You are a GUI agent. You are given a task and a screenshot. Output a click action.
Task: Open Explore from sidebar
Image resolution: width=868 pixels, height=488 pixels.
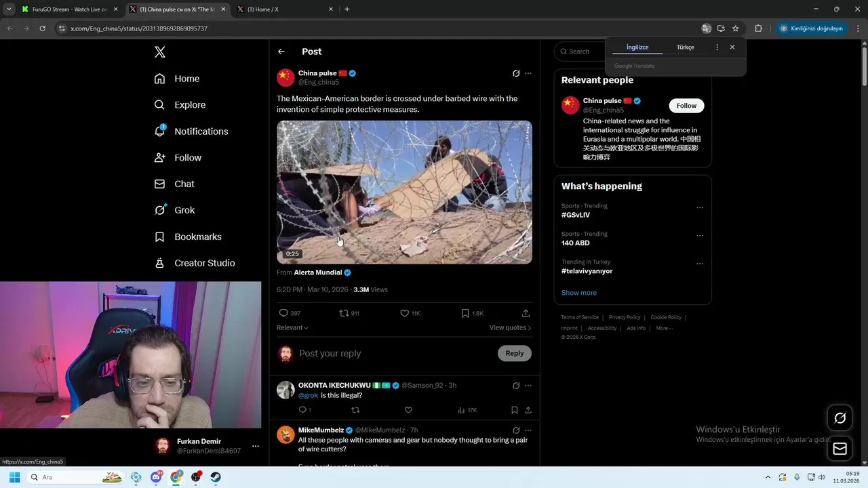pyautogui.click(x=180, y=105)
